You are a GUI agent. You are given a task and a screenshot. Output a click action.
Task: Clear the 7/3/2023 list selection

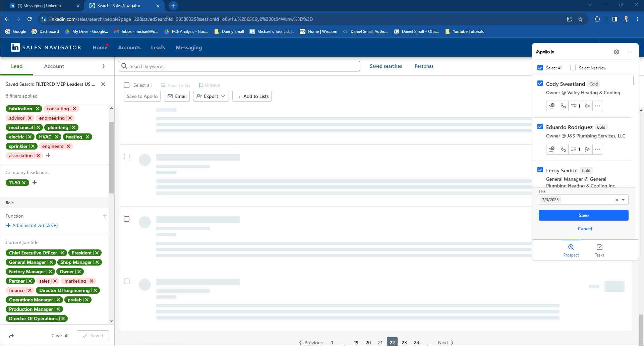(617, 200)
